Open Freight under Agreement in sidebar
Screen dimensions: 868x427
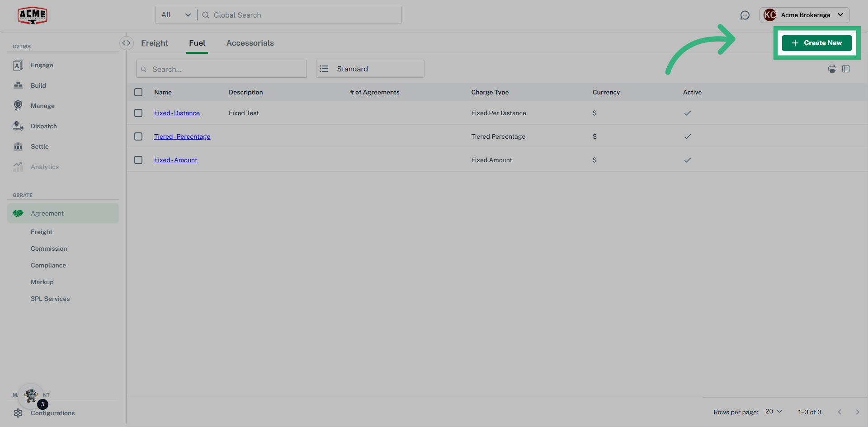pos(42,232)
